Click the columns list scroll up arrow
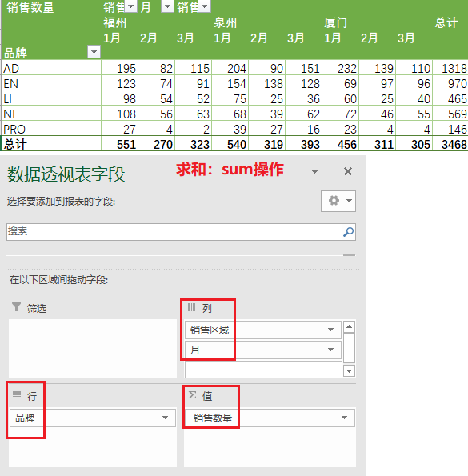 (x=349, y=327)
